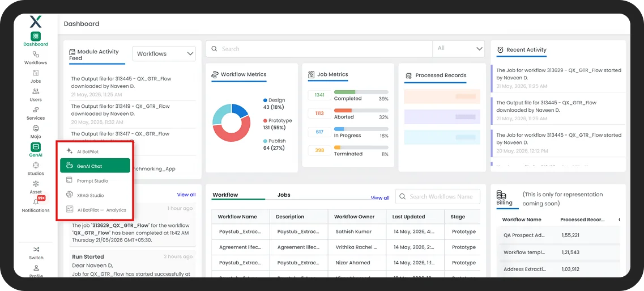Click View all above notifications list
Screen dimensions: 644x291
pyautogui.click(x=186, y=195)
